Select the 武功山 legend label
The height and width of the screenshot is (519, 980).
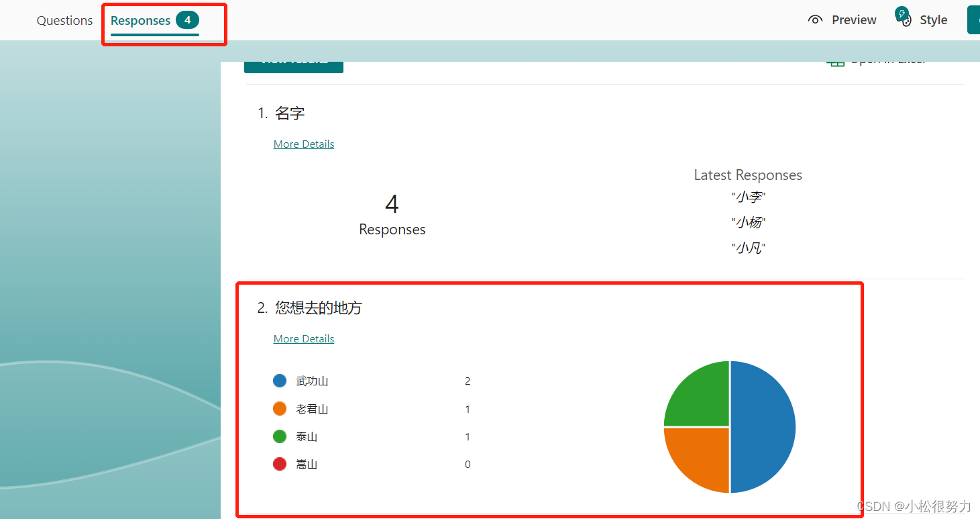[312, 381]
